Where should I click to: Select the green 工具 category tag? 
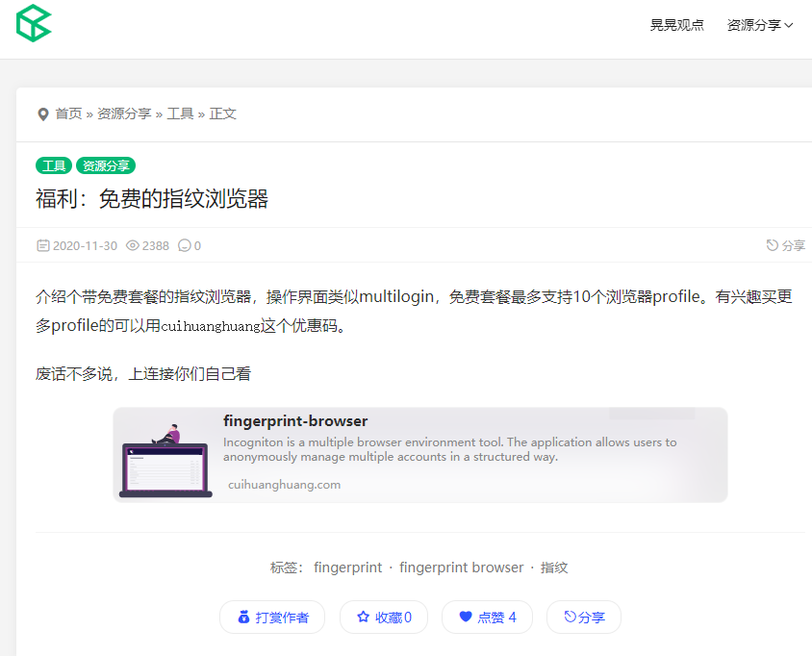[x=54, y=165]
